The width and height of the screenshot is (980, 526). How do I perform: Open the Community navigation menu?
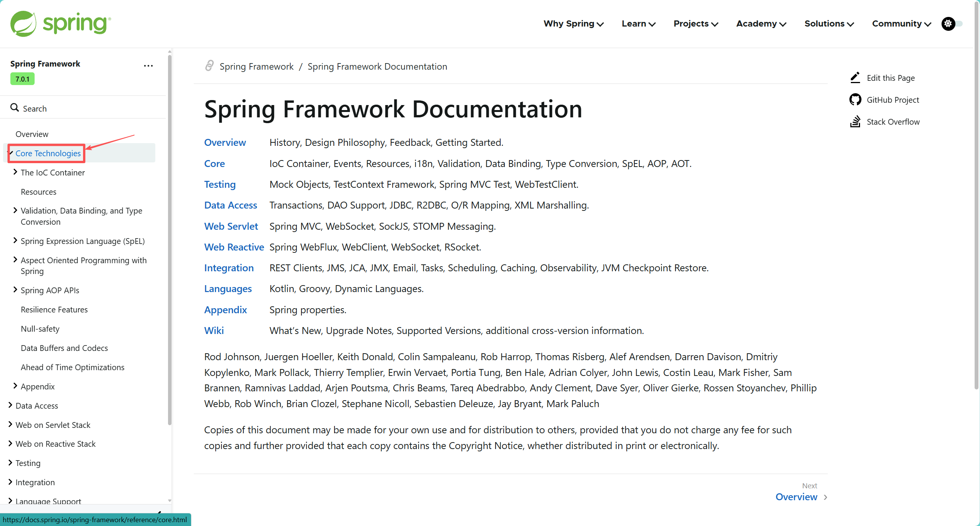point(901,24)
